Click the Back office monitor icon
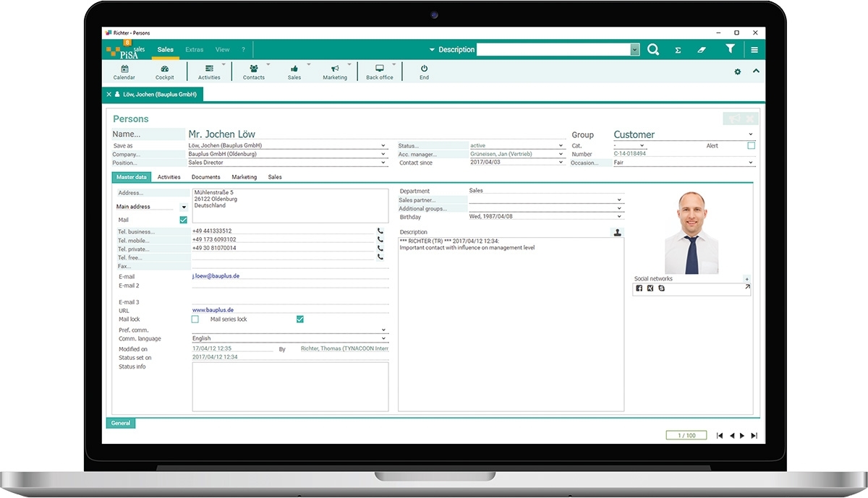The image size is (868, 498). click(x=380, y=72)
